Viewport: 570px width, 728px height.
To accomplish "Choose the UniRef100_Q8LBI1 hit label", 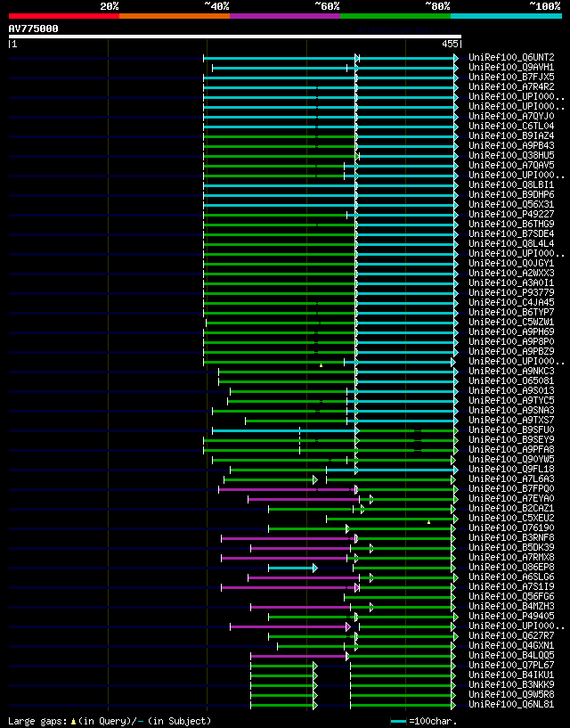I will click(511, 184).
